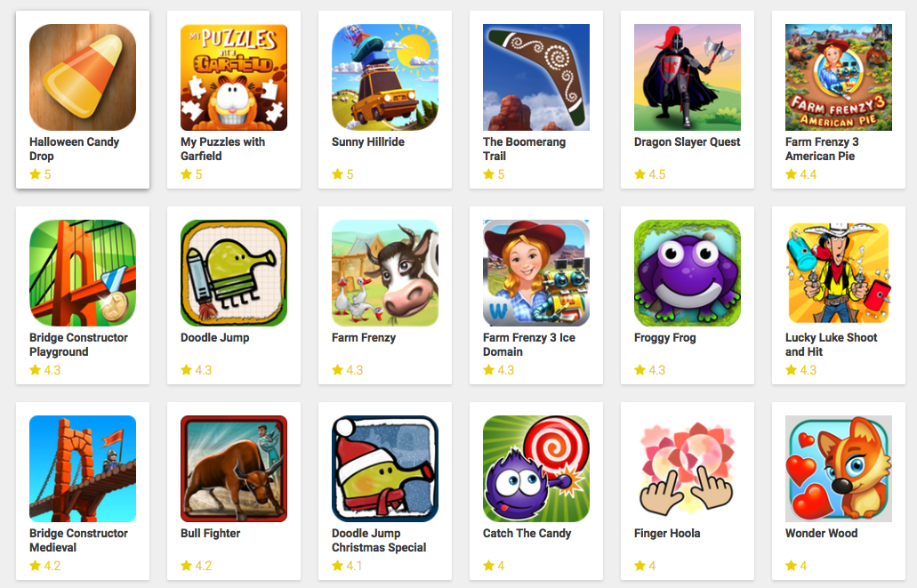
Task: Click the Bull Fighter game icon
Action: point(234,469)
